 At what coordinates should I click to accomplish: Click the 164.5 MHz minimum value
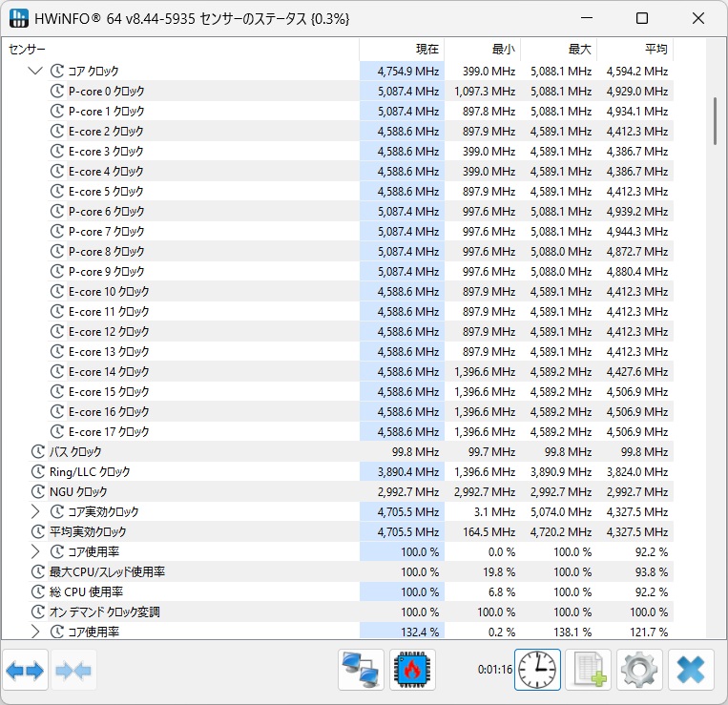(489, 531)
